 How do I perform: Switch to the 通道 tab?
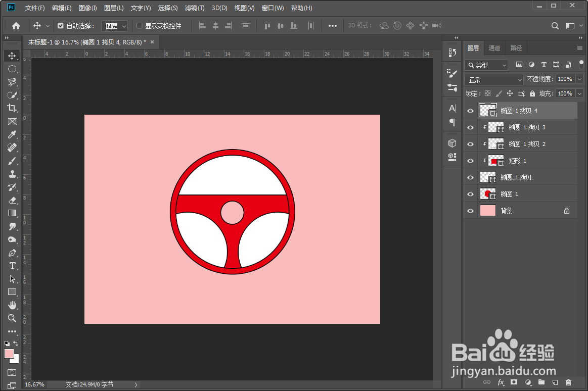(494, 48)
